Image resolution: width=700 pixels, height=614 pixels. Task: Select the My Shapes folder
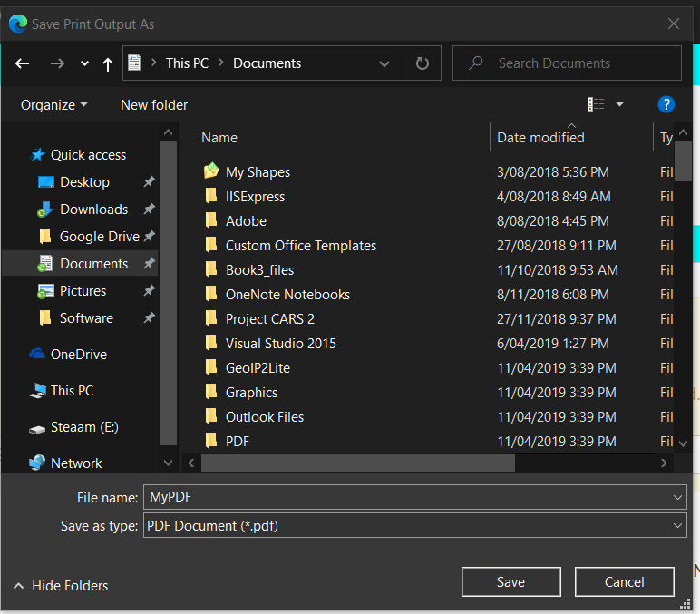coord(258,172)
